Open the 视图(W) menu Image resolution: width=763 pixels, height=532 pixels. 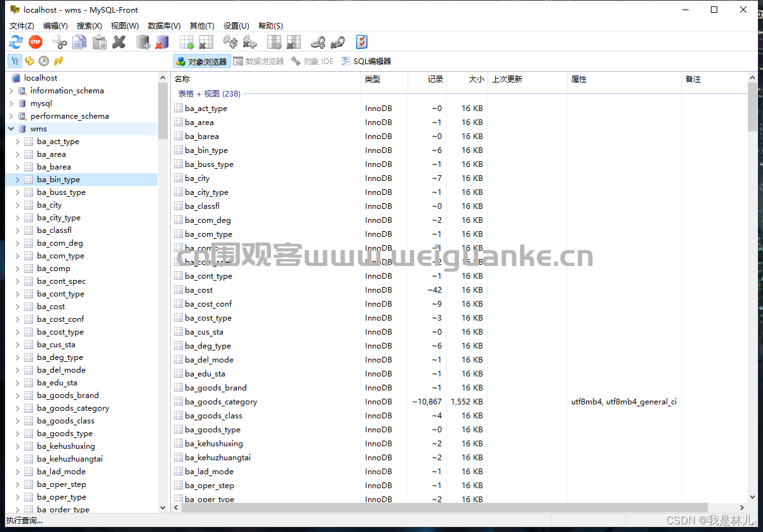point(124,26)
